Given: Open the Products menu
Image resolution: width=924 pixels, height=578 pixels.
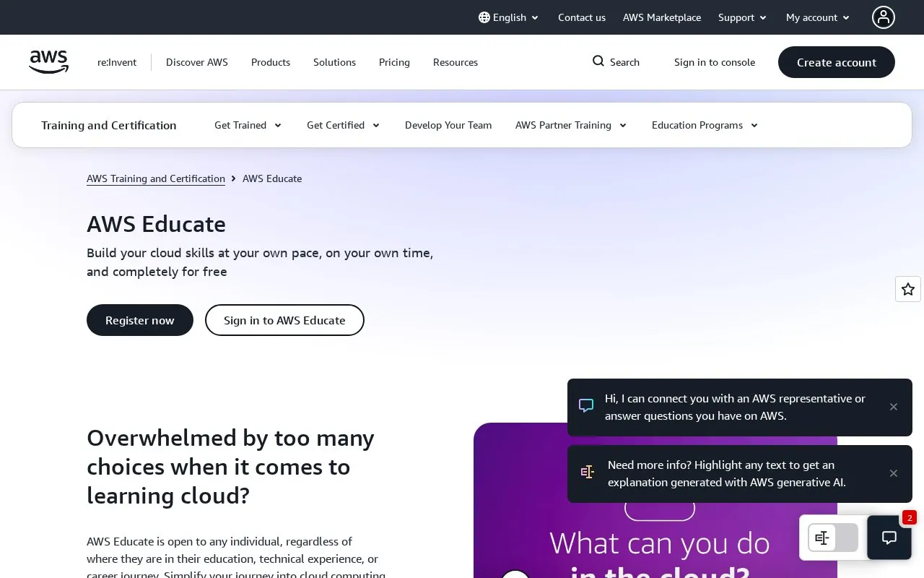Looking at the screenshot, I should click(271, 62).
